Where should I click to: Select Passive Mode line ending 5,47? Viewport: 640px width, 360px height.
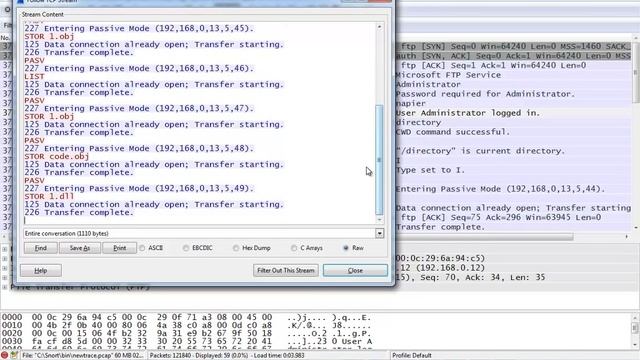139,109
